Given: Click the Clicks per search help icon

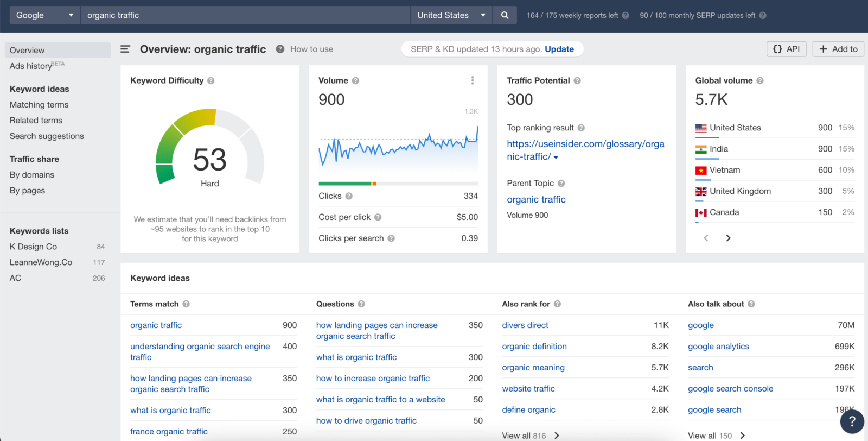Looking at the screenshot, I should (x=391, y=238).
